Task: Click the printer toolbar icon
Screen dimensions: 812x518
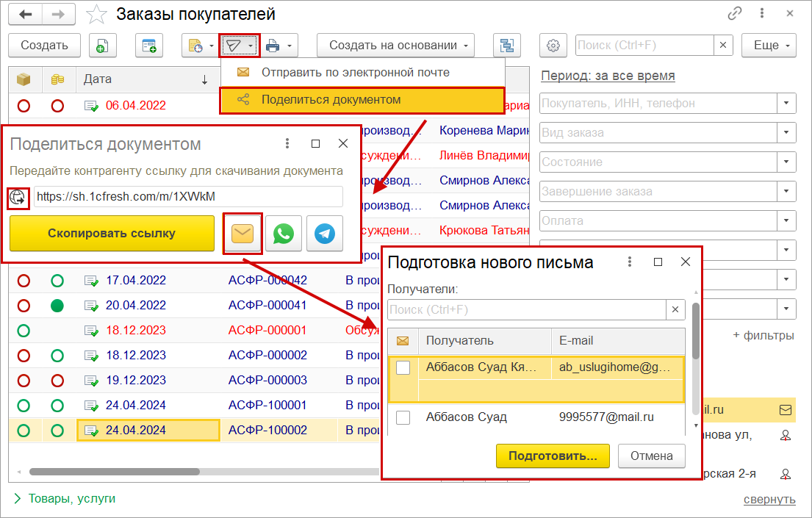Action: pyautogui.click(x=273, y=46)
